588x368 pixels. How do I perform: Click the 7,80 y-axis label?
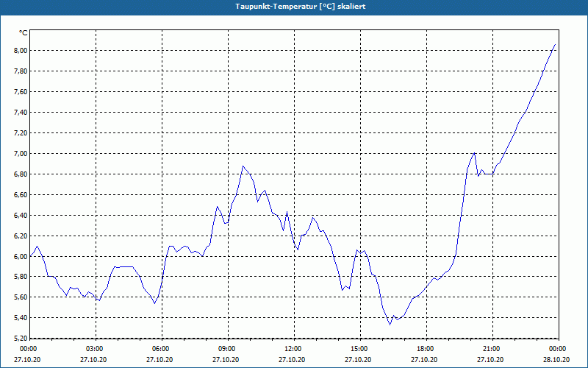pyautogui.click(x=21, y=71)
